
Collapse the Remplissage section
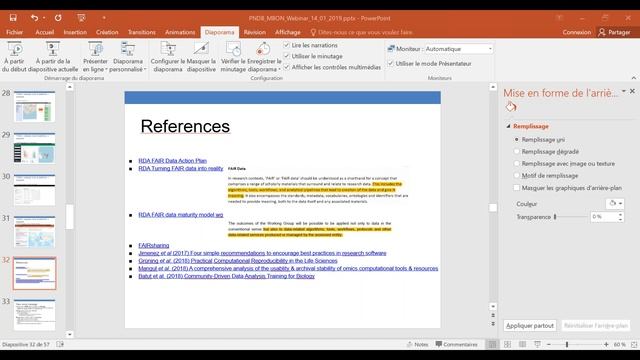click(x=508, y=126)
